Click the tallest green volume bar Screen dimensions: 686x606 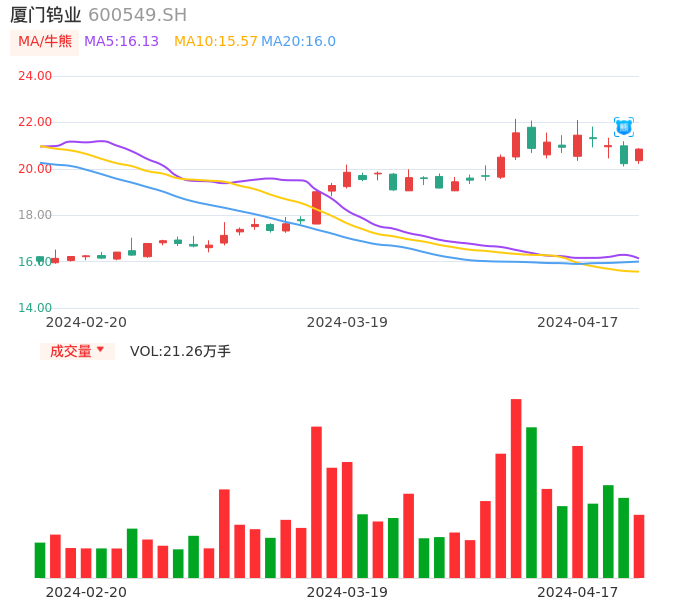pyautogui.click(x=531, y=502)
